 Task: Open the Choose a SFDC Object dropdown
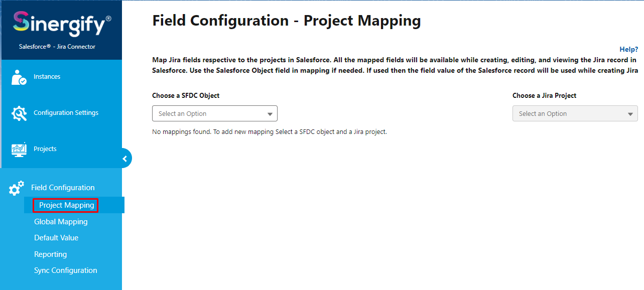tap(214, 114)
